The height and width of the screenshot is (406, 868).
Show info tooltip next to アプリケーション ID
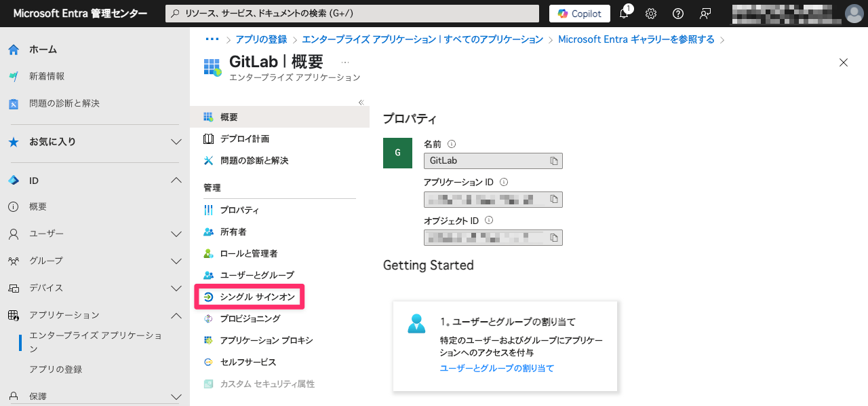tap(504, 182)
